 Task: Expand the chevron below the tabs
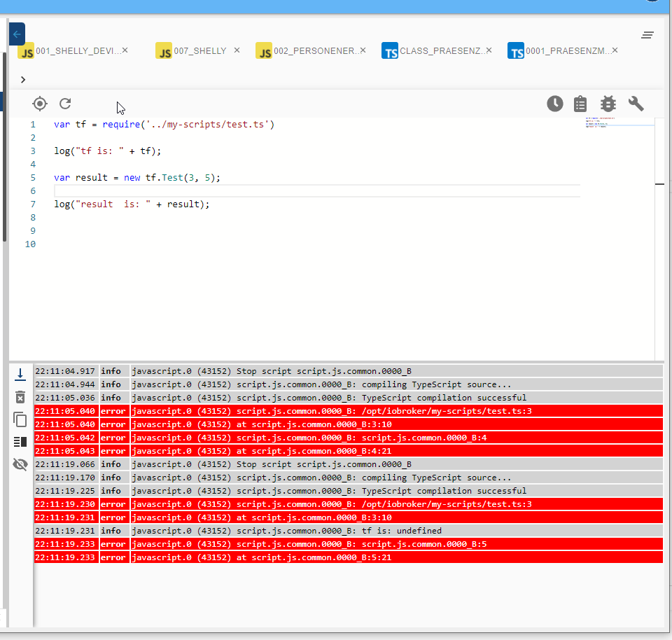(x=23, y=80)
